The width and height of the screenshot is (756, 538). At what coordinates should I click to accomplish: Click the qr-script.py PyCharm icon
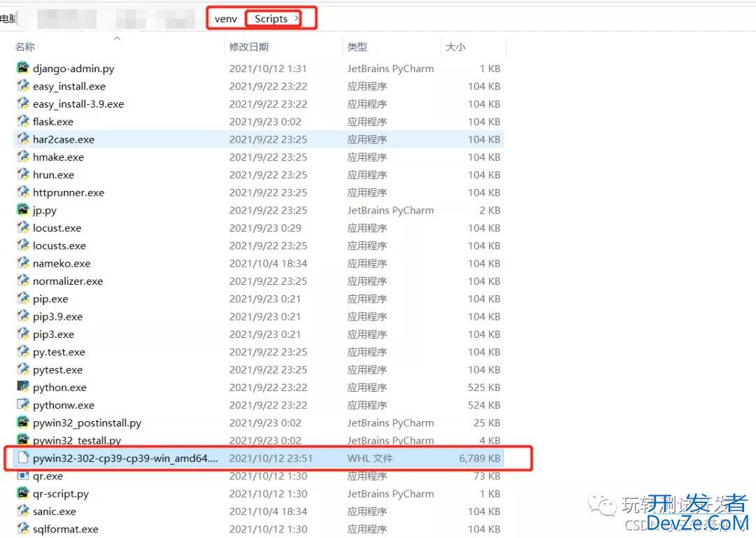[x=22, y=493]
